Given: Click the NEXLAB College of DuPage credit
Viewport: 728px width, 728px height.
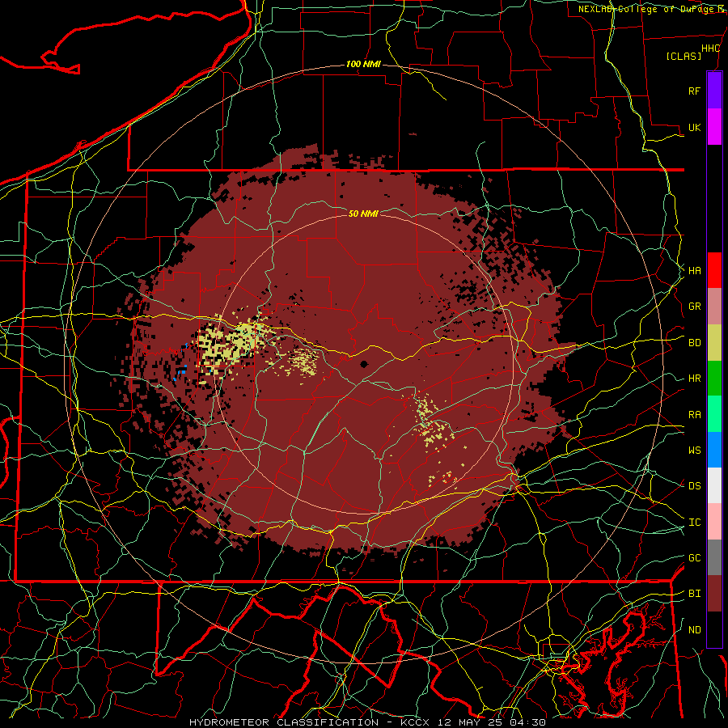Looking at the screenshot, I should pyautogui.click(x=653, y=9).
